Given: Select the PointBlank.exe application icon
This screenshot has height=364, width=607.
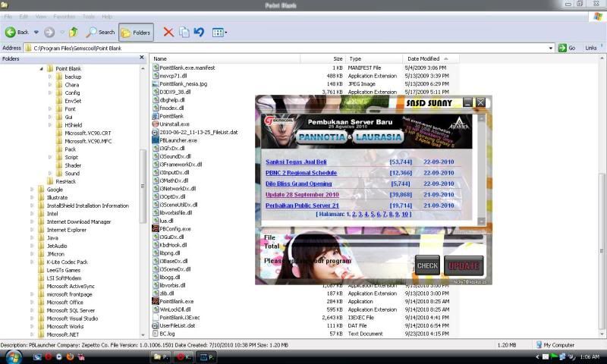Looking at the screenshot, I should click(x=156, y=301).
